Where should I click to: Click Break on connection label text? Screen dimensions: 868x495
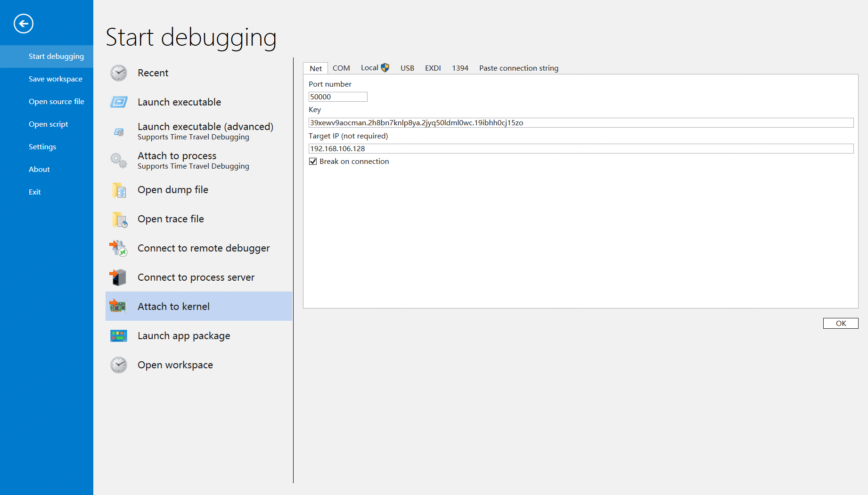pos(354,162)
